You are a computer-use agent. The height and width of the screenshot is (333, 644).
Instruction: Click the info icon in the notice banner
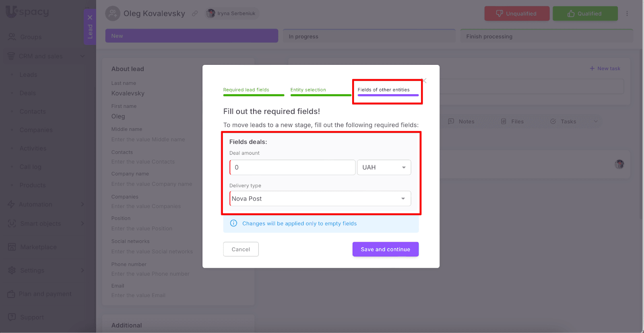click(233, 223)
